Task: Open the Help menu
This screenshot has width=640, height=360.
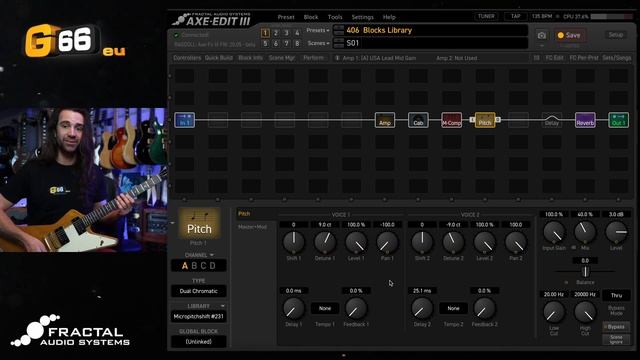Action: click(x=389, y=17)
